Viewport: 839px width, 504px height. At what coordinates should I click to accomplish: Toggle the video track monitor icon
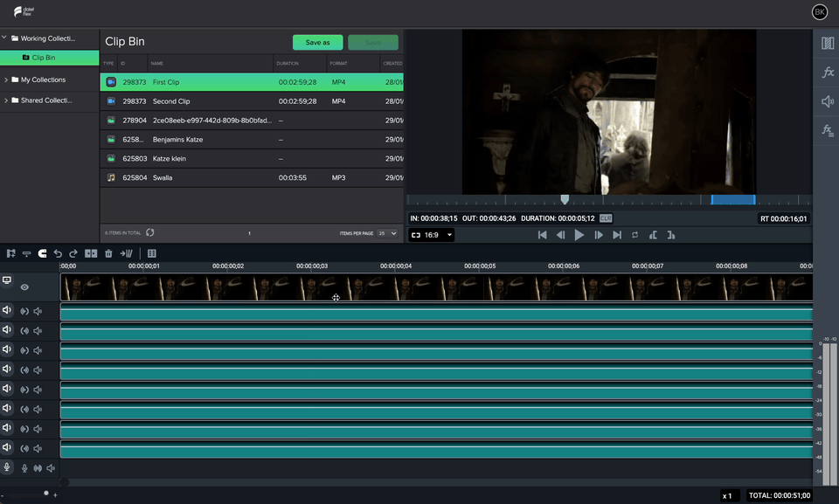pyautogui.click(x=7, y=280)
